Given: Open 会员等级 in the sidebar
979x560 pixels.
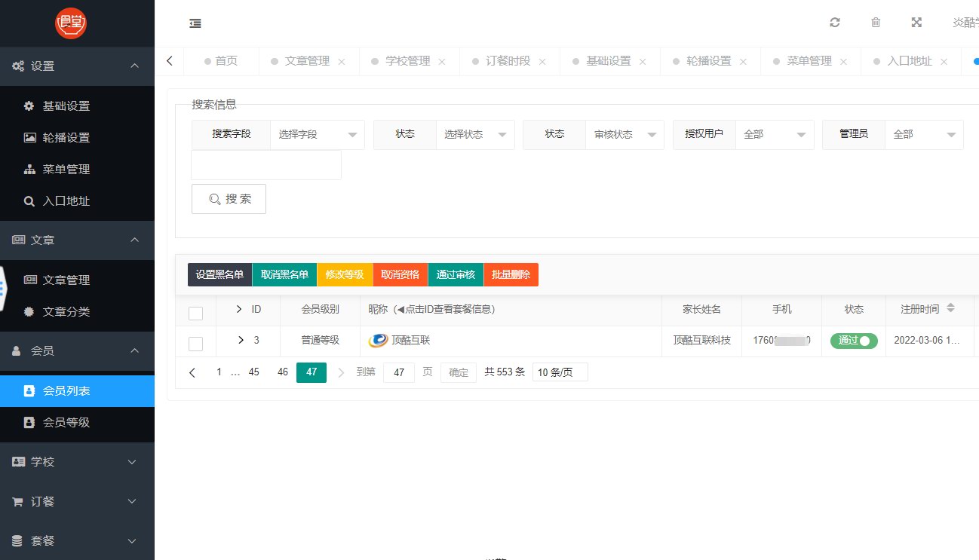Looking at the screenshot, I should 77,422.
